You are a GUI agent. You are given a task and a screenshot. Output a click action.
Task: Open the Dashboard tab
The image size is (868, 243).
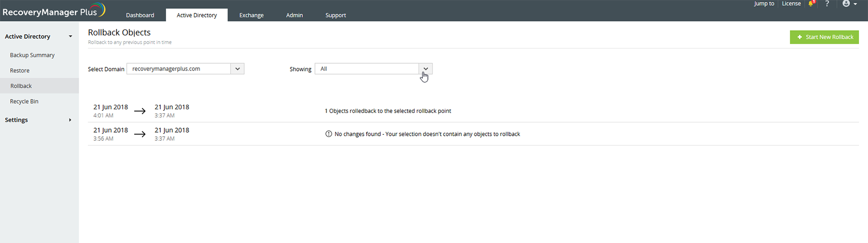click(140, 15)
